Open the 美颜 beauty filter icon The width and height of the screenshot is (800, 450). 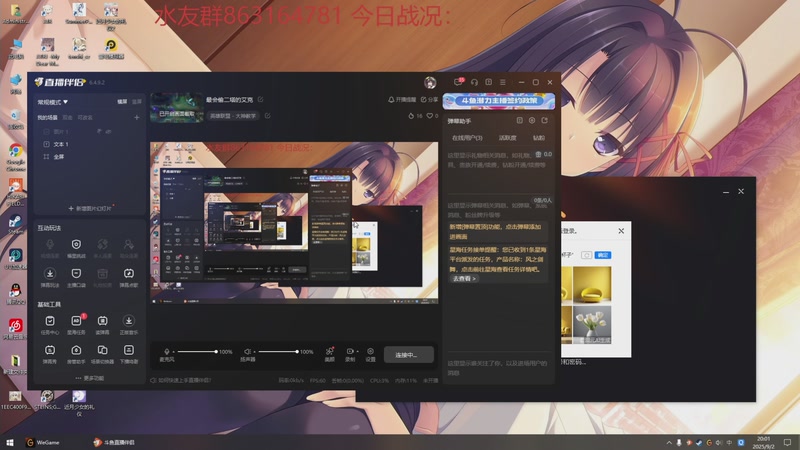coord(330,354)
